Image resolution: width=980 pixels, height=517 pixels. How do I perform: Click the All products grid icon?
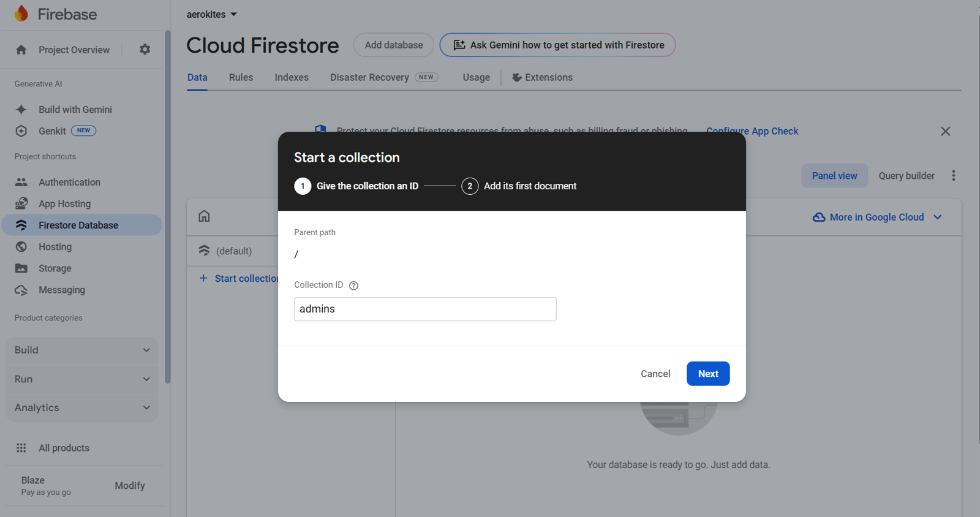(21, 448)
